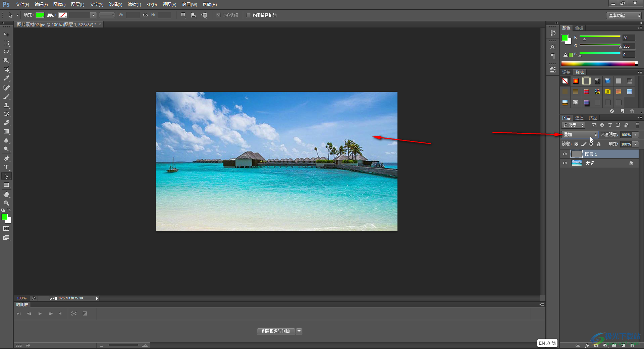Click the link width and height icon
Image resolution: width=644 pixels, height=349 pixels.
pyautogui.click(x=145, y=15)
